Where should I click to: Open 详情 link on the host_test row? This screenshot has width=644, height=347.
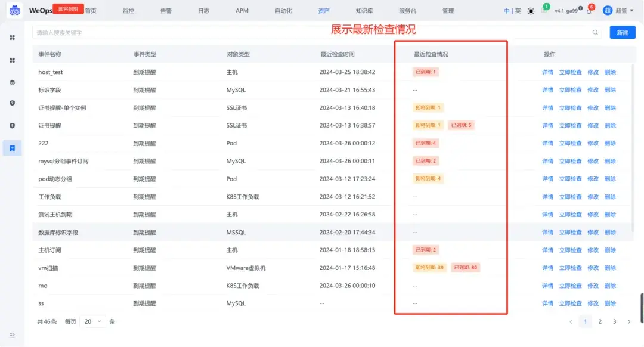547,72
